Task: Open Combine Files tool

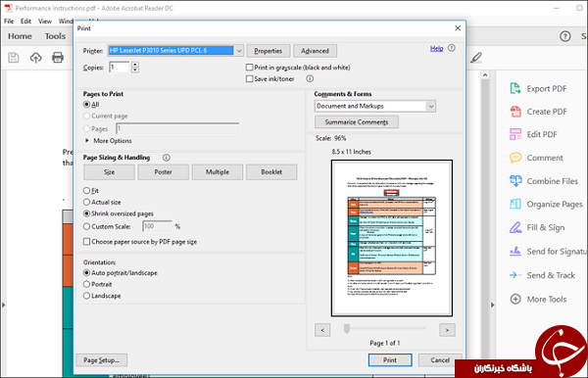Action: 544,181
